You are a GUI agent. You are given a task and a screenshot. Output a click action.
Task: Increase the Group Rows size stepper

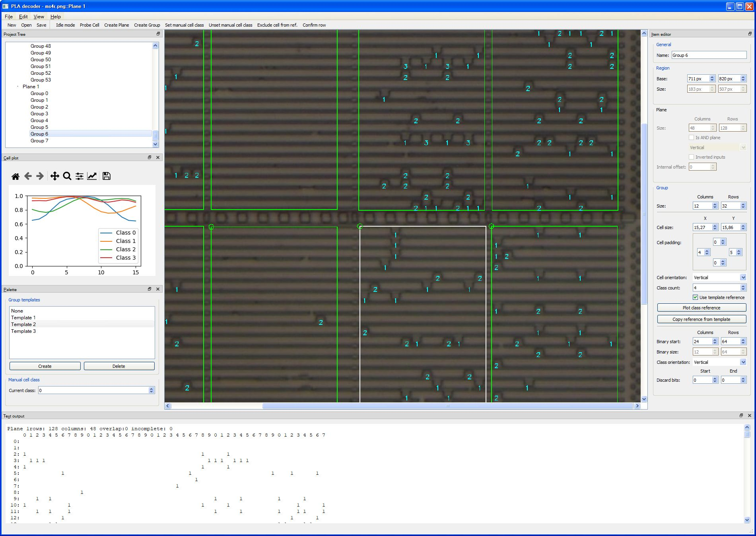(x=743, y=204)
